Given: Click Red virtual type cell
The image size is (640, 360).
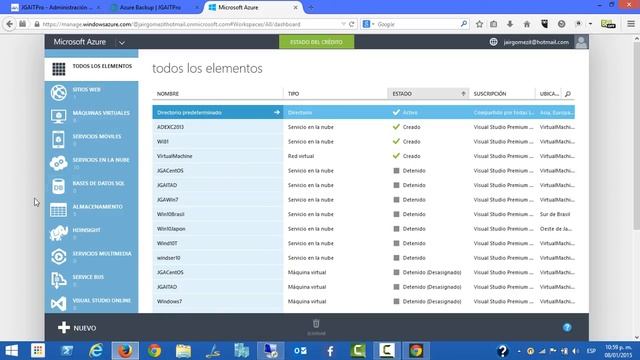Looking at the screenshot, I should click(301, 156).
